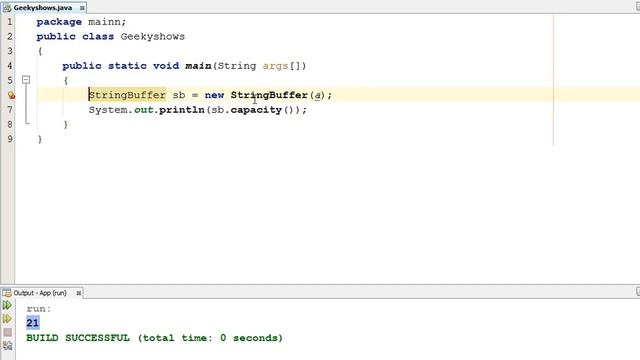This screenshot has height=360, width=640.
Task: Click the word package on line 1
Action: click(59, 22)
